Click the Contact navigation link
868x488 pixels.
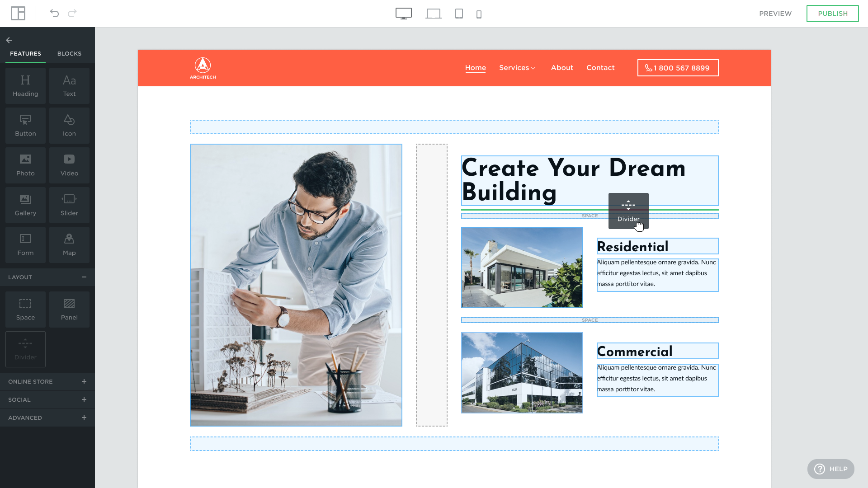click(x=600, y=68)
